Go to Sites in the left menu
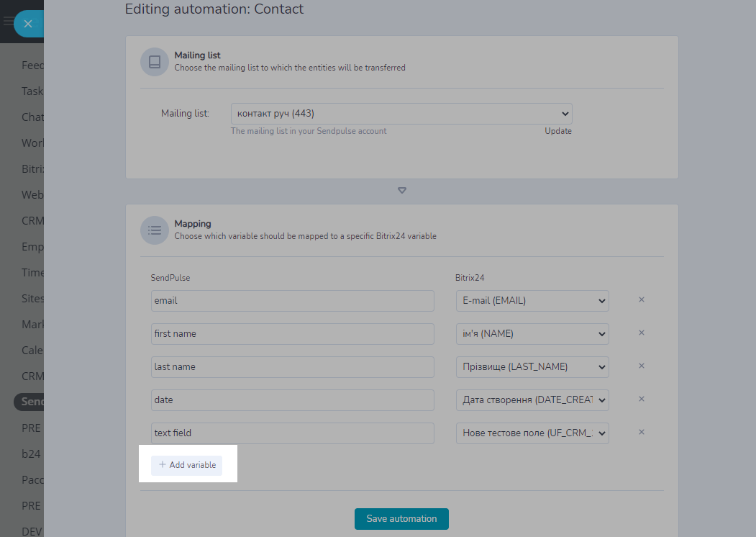Screen dimensions: 756x537 (x=32, y=299)
